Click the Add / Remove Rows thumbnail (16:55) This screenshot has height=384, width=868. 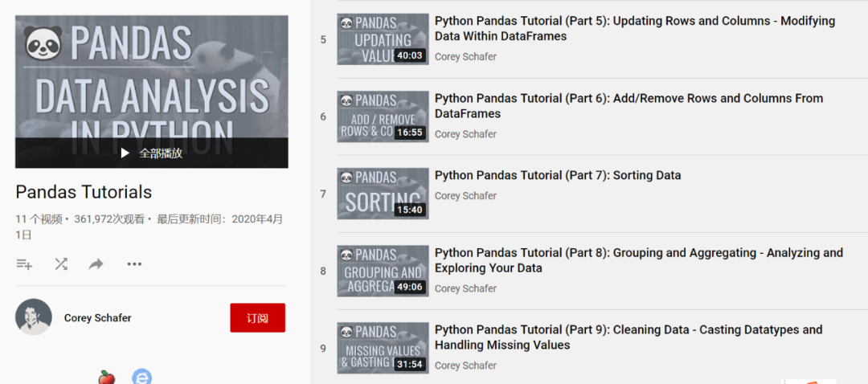383,116
